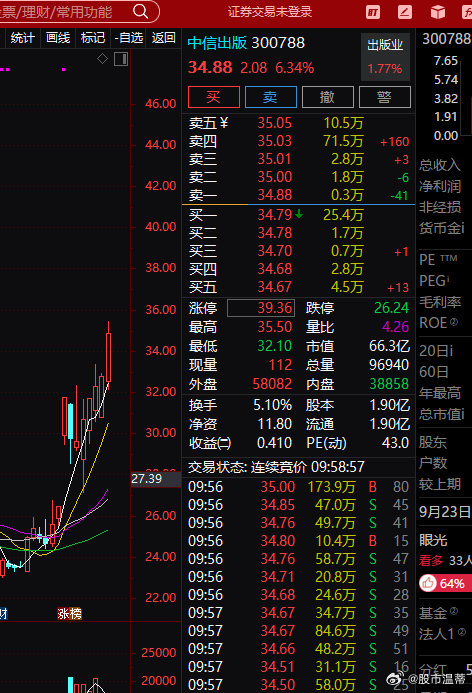The image size is (472, 693).
Task: Select the 买二 price 34.78
Action: 274,233
